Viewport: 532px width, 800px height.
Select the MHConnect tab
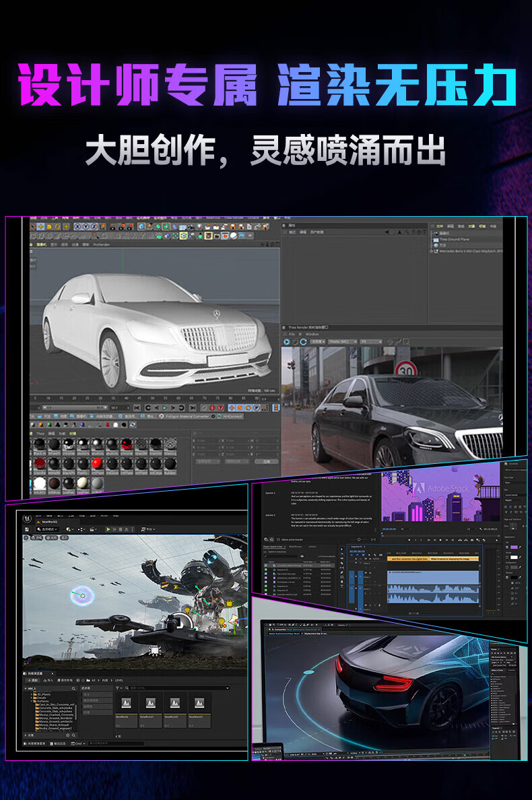pyautogui.click(x=229, y=416)
